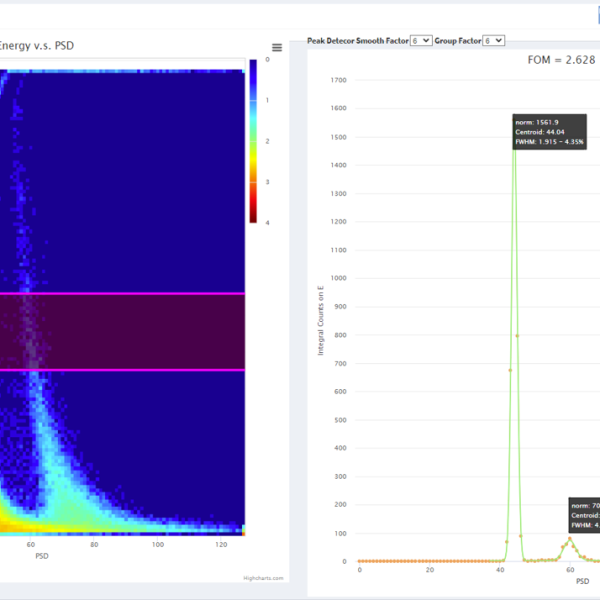
Task: Click the Integral Counts on E axis label
Action: pos(321,318)
